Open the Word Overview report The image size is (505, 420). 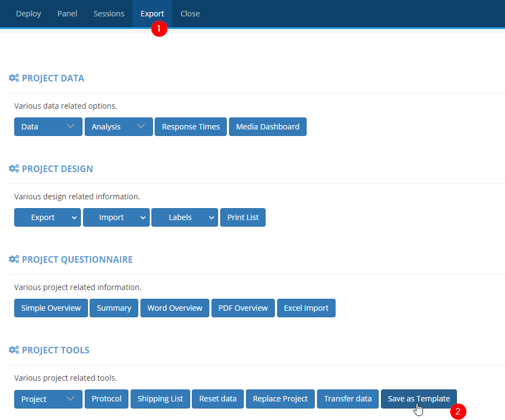point(174,307)
